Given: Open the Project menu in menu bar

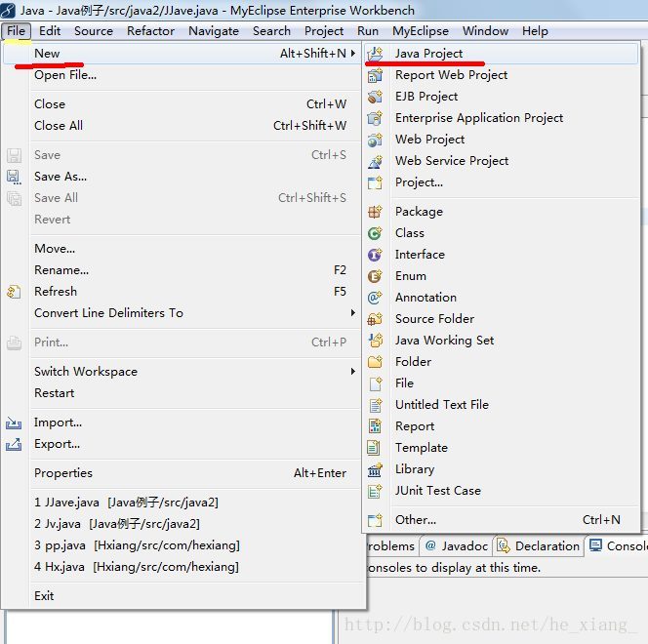Looking at the screenshot, I should click(x=324, y=31).
